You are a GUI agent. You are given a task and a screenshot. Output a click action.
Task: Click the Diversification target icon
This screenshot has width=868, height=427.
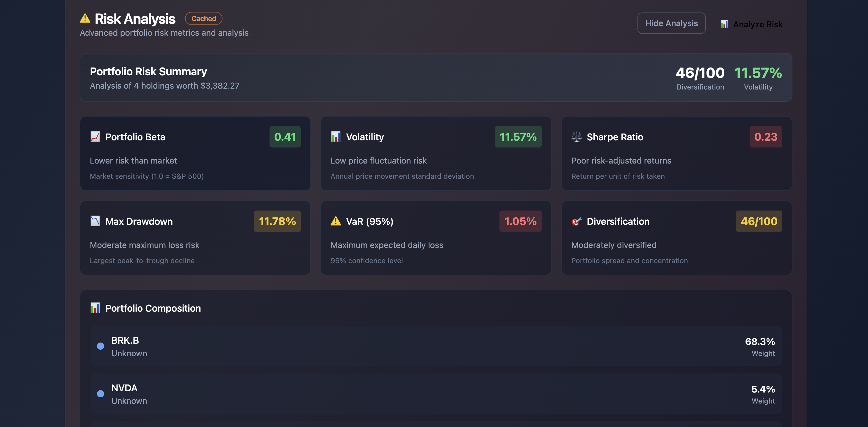[576, 221]
